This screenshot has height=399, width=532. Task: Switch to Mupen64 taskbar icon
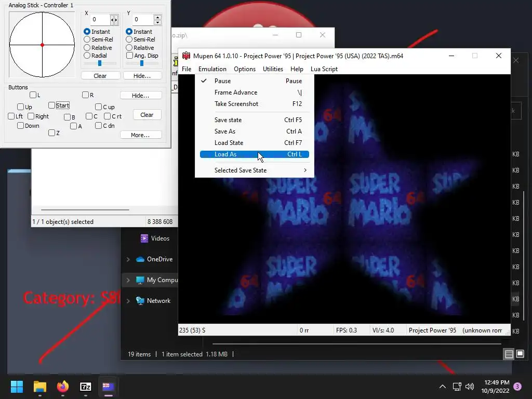point(108,387)
